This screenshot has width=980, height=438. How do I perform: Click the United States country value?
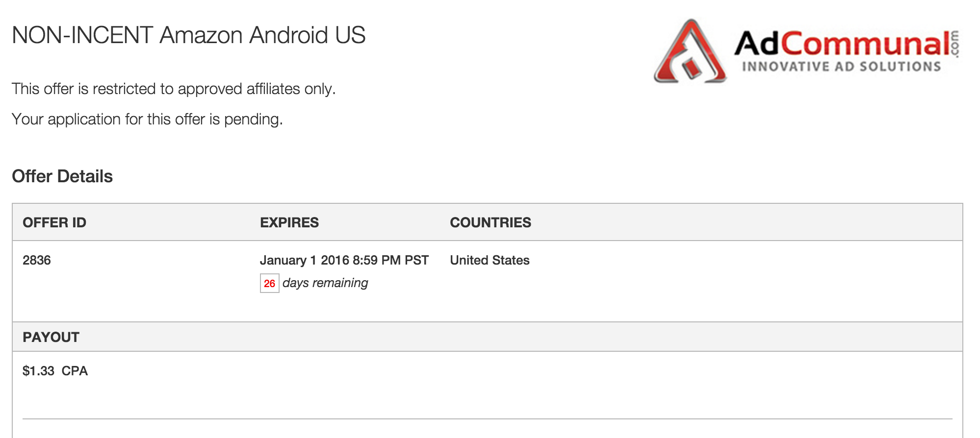point(490,260)
